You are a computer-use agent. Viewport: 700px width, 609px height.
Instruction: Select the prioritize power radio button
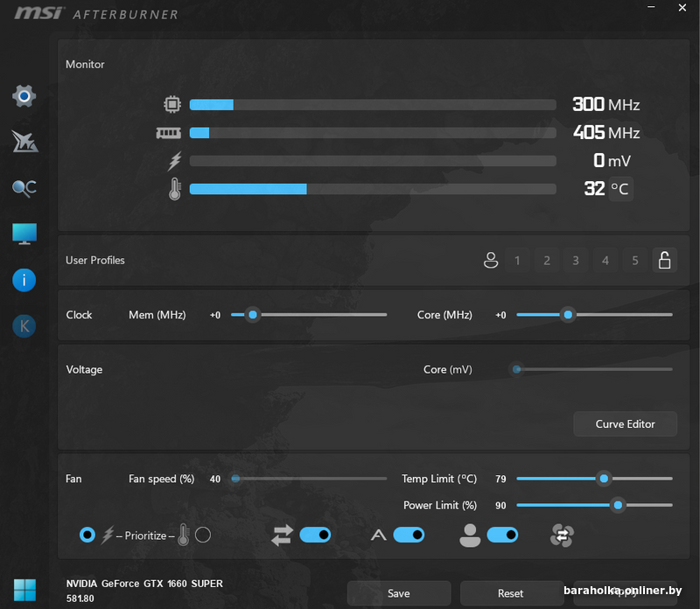[x=87, y=535]
